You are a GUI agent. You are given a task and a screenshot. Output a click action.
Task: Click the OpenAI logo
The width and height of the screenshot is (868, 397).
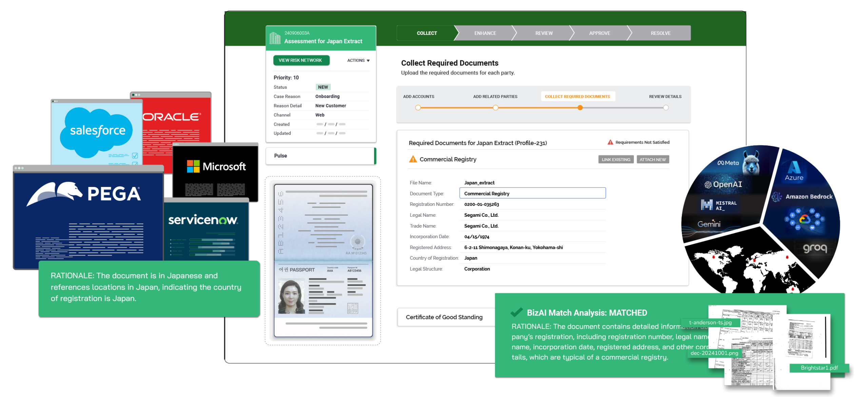point(723,184)
